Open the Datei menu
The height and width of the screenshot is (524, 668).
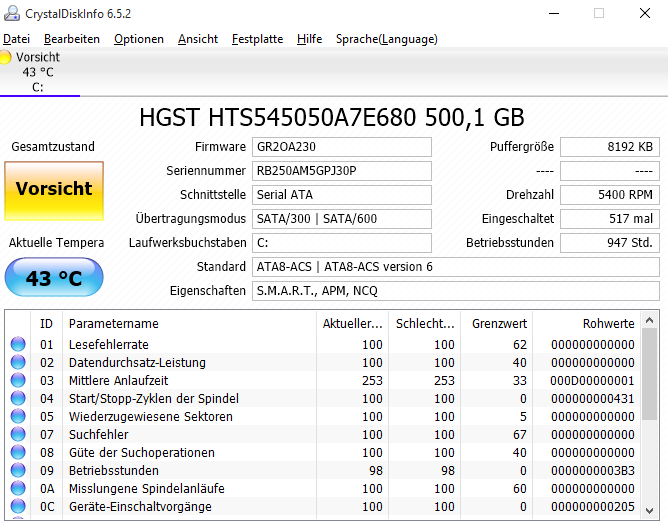click(16, 39)
